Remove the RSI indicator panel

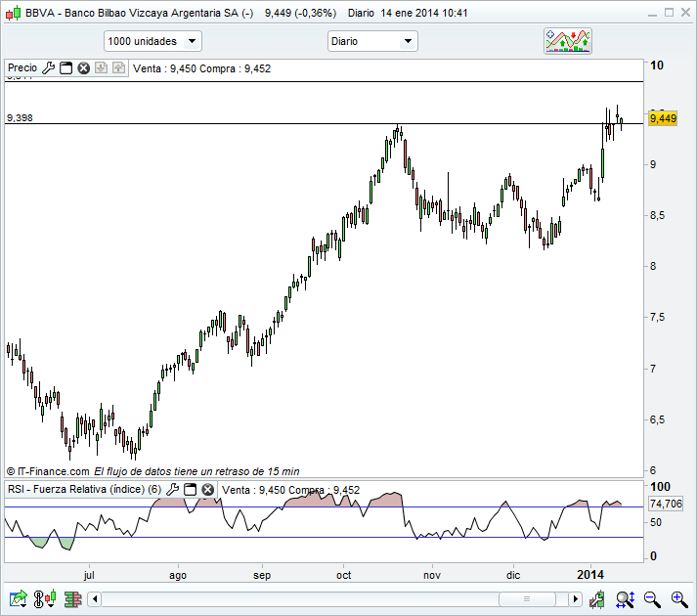tap(207, 490)
